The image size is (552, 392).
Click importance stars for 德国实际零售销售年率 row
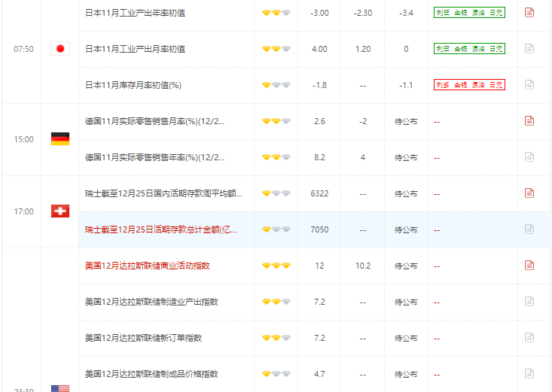(276, 157)
